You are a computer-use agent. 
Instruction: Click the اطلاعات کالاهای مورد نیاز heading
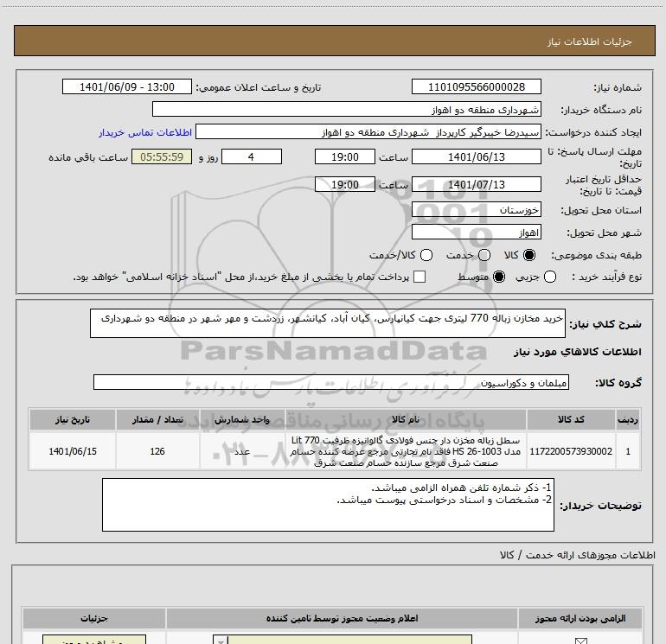tap(577, 352)
